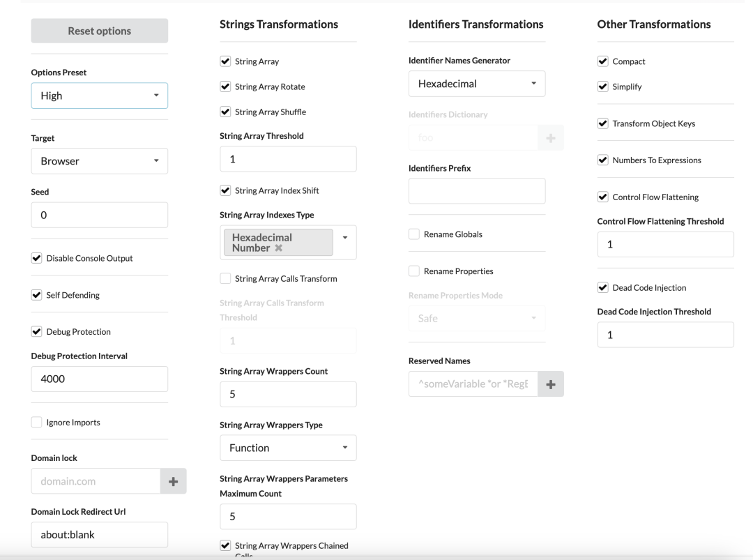Focus the Identifiers Prefix text box

[477, 191]
